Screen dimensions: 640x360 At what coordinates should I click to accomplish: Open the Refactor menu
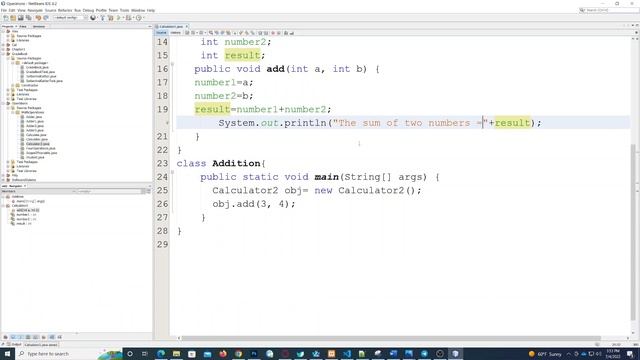pos(65,10)
